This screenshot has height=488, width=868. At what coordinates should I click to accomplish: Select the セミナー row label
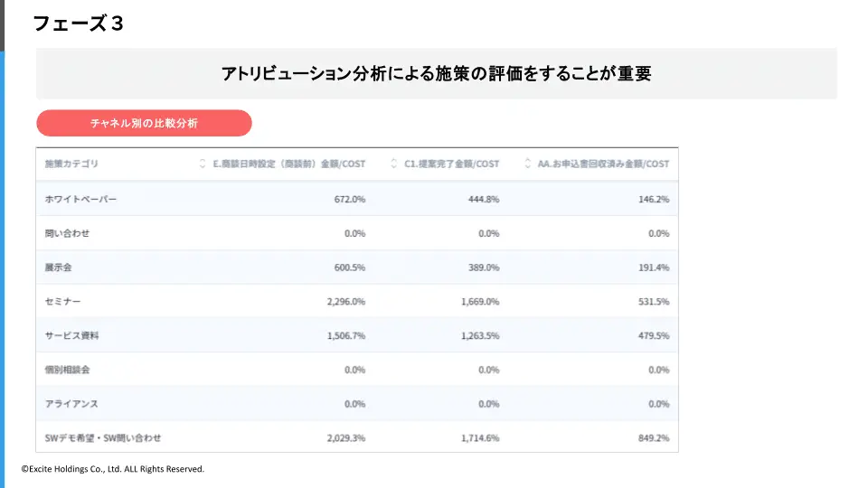click(x=62, y=302)
